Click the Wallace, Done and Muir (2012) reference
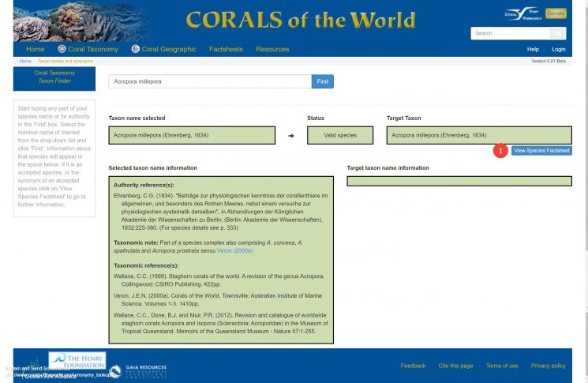This screenshot has height=383, width=588. (221, 323)
